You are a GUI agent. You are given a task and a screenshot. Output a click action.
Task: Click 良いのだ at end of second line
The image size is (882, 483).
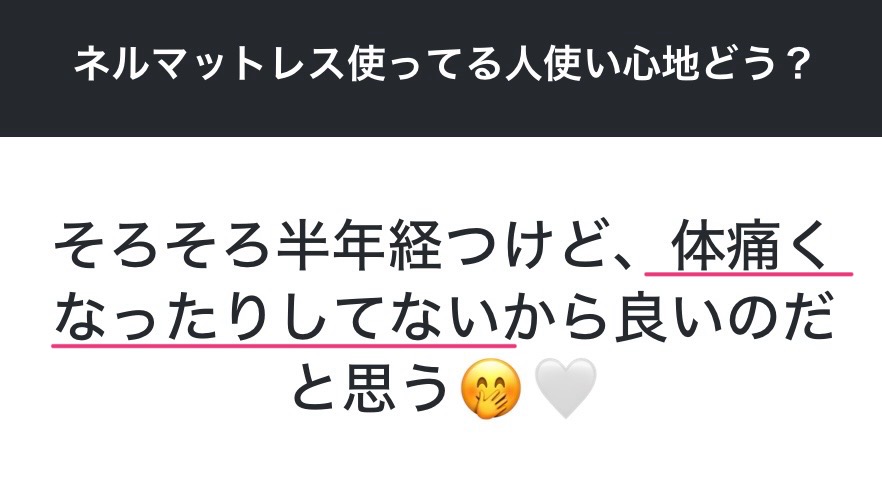click(x=723, y=318)
